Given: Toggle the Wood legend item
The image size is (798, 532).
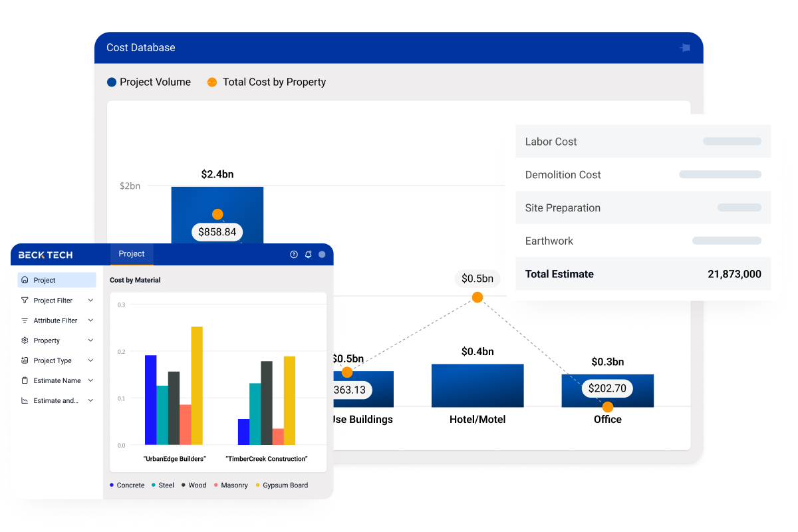Looking at the screenshot, I should [x=194, y=485].
